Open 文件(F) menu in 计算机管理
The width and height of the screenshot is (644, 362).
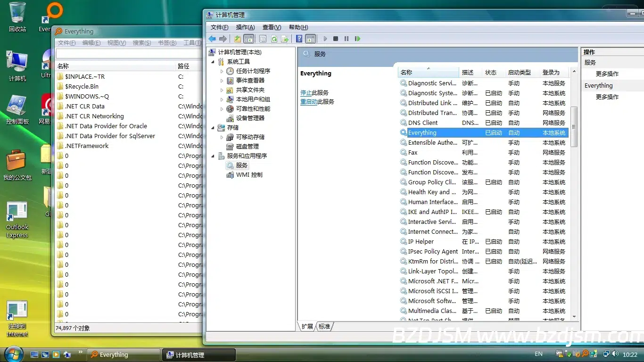[219, 27]
